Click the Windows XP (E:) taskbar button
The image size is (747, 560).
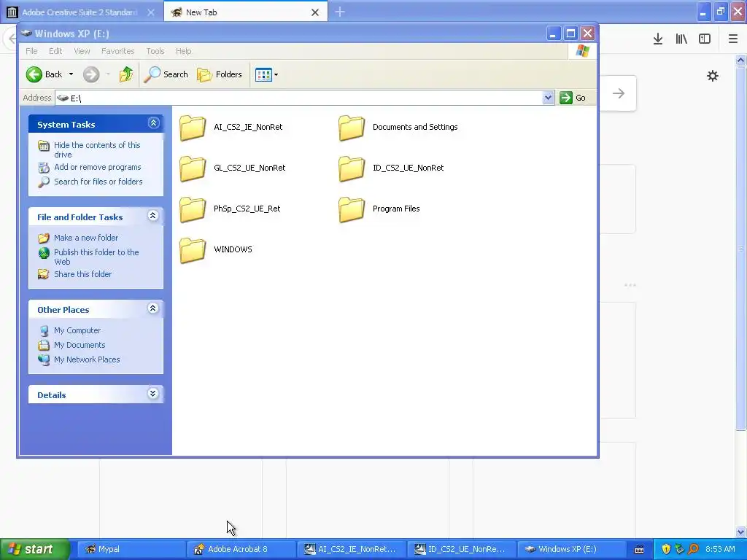click(x=570, y=549)
